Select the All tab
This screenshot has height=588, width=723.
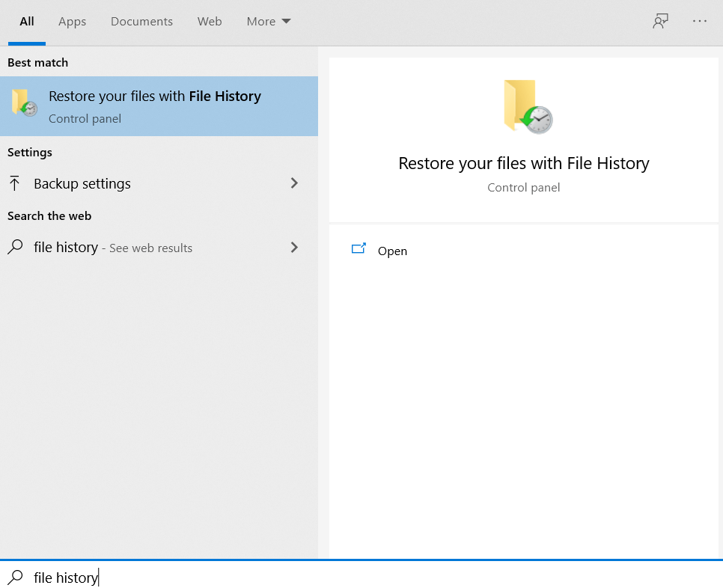(x=27, y=22)
